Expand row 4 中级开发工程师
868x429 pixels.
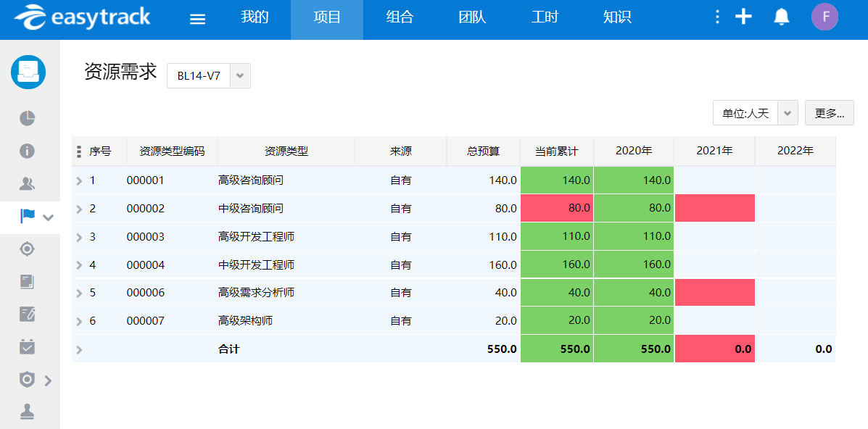tap(78, 265)
